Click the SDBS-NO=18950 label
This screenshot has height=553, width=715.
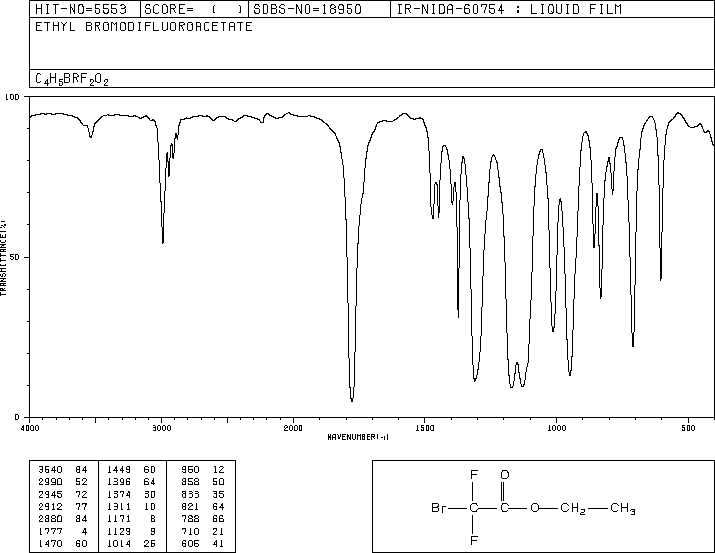pyautogui.click(x=307, y=9)
